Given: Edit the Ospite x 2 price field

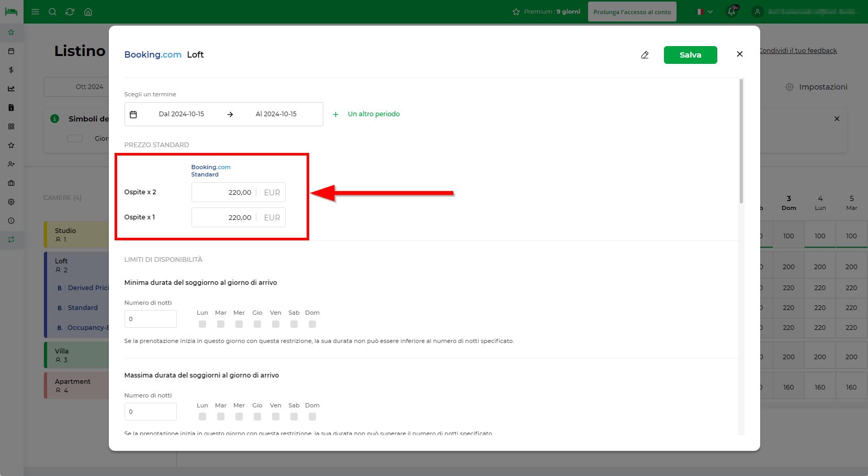Looking at the screenshot, I should tap(238, 192).
